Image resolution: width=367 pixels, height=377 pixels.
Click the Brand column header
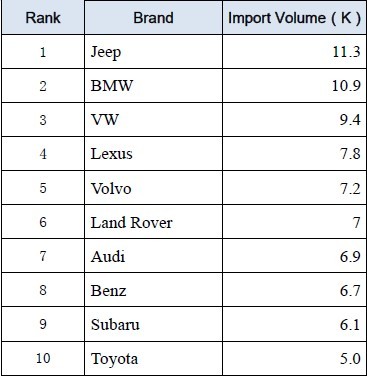coord(153,18)
